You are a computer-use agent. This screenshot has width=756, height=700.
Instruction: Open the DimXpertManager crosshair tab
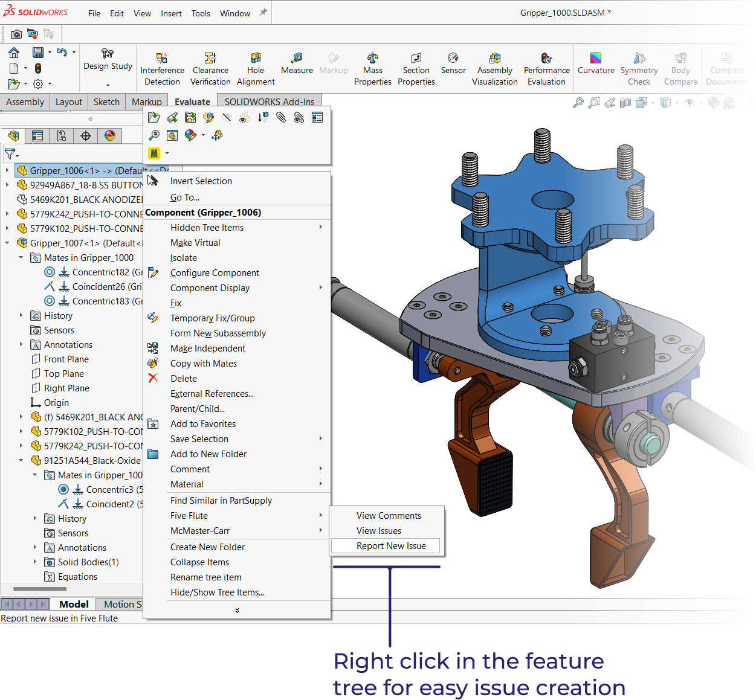tap(86, 136)
